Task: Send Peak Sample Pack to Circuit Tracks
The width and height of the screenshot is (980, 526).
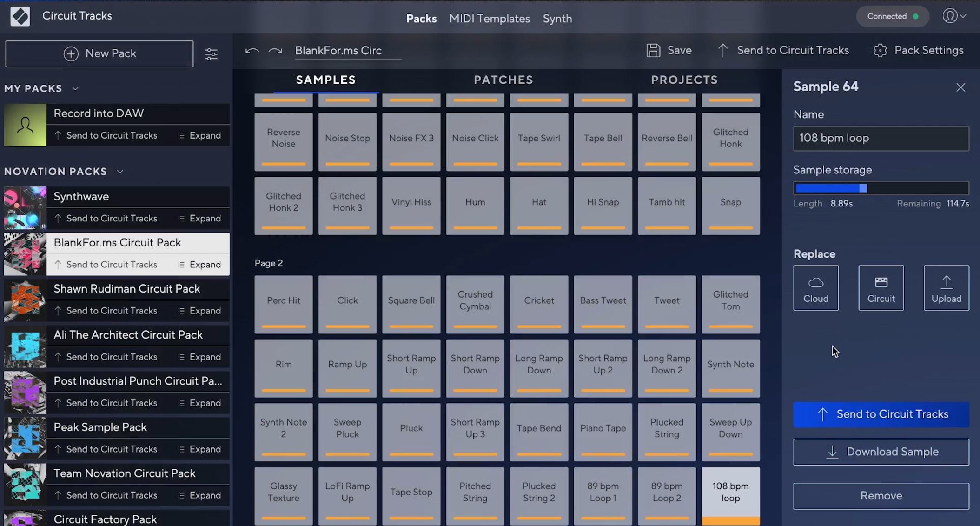Action: (x=106, y=449)
